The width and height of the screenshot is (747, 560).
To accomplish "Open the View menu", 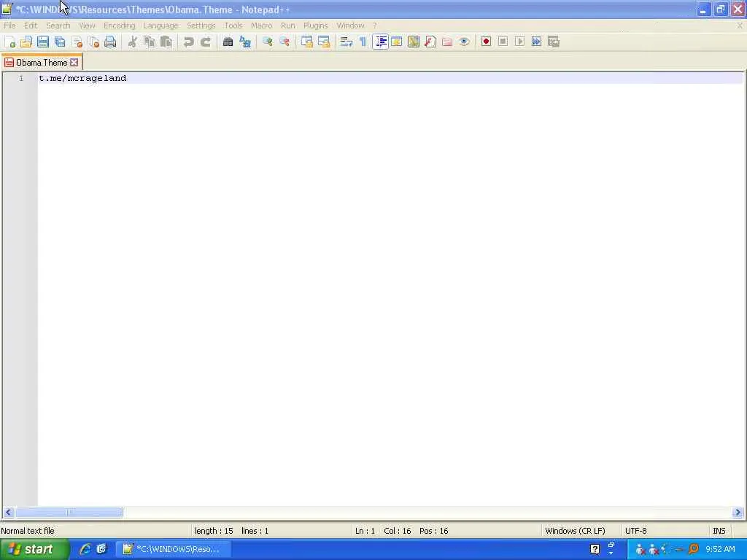I will tap(88, 26).
